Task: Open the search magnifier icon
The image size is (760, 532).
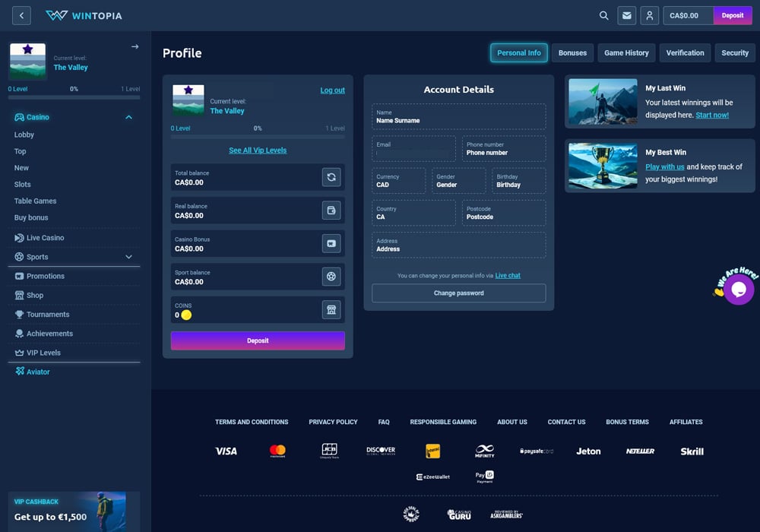Action: (x=603, y=15)
